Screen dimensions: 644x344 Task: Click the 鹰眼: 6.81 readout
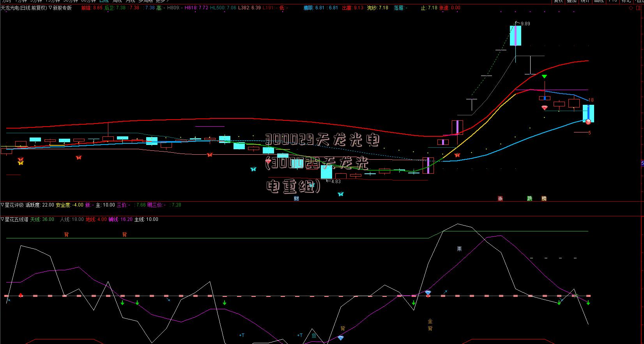click(x=314, y=8)
